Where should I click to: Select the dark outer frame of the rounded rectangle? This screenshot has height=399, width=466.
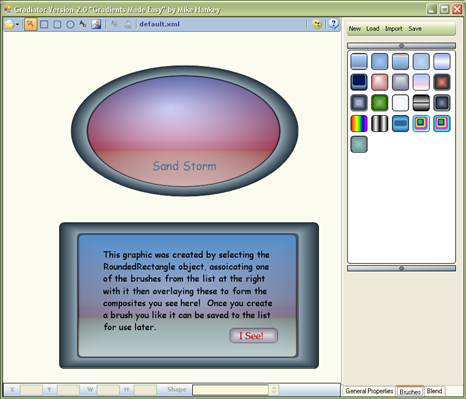point(68,295)
